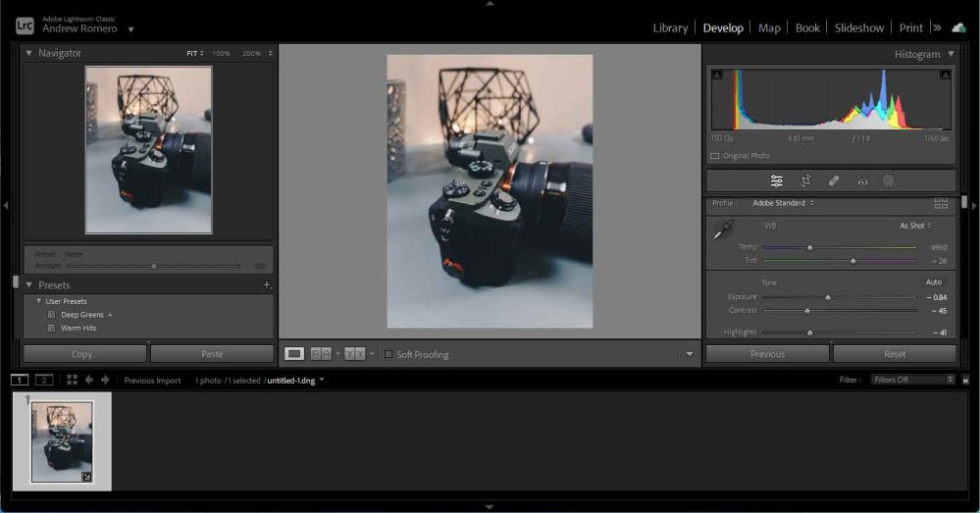The width and height of the screenshot is (980, 513).
Task: Pick the White Balance eyedropper
Action: [x=723, y=230]
